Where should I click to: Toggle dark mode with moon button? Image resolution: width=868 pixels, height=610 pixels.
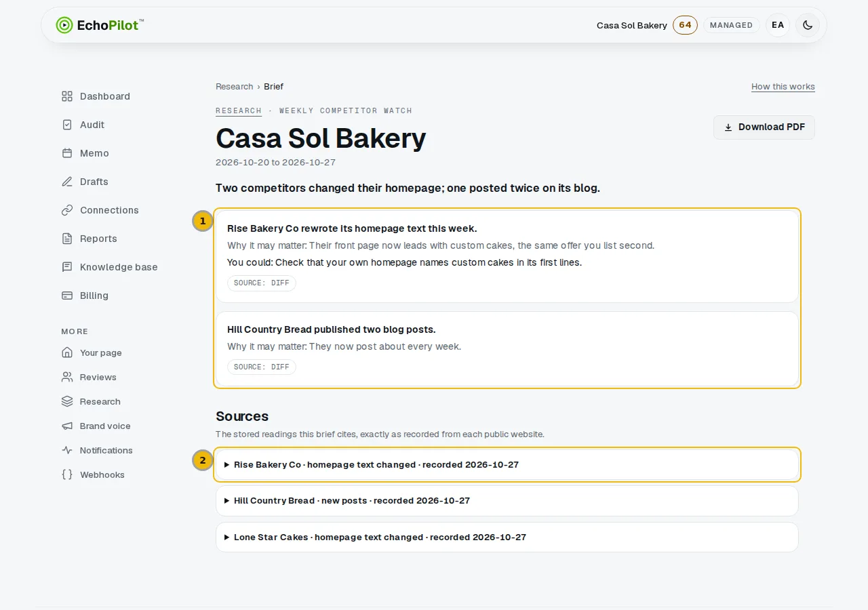(x=808, y=25)
